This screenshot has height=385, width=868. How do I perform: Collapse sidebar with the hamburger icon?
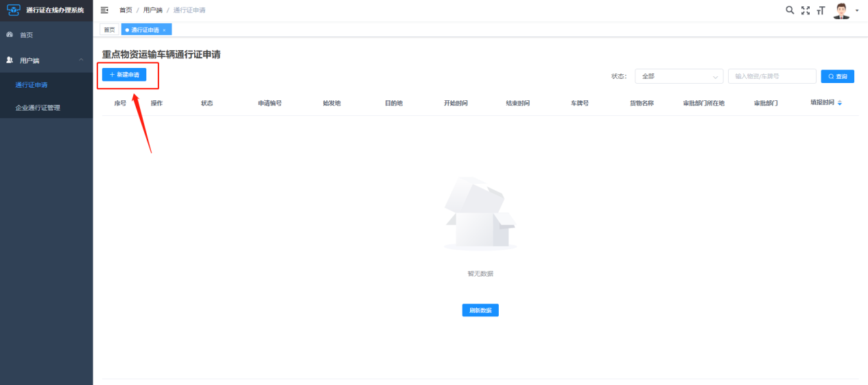tap(104, 10)
